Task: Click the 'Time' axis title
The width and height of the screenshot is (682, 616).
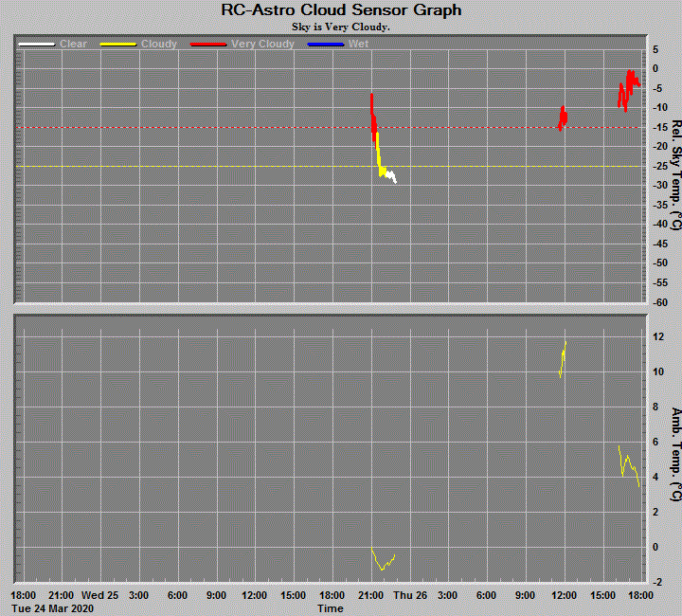Action: click(331, 608)
